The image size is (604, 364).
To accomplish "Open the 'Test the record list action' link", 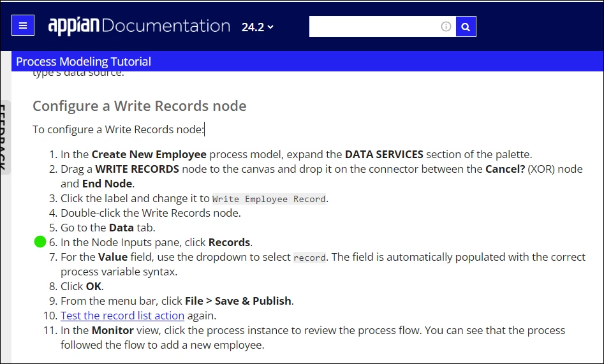I will [122, 316].
